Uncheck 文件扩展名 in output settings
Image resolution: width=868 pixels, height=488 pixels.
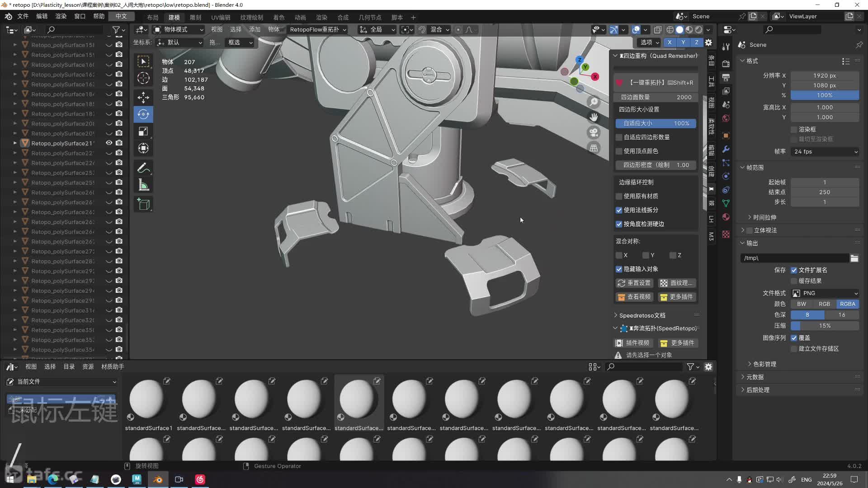tap(794, 270)
